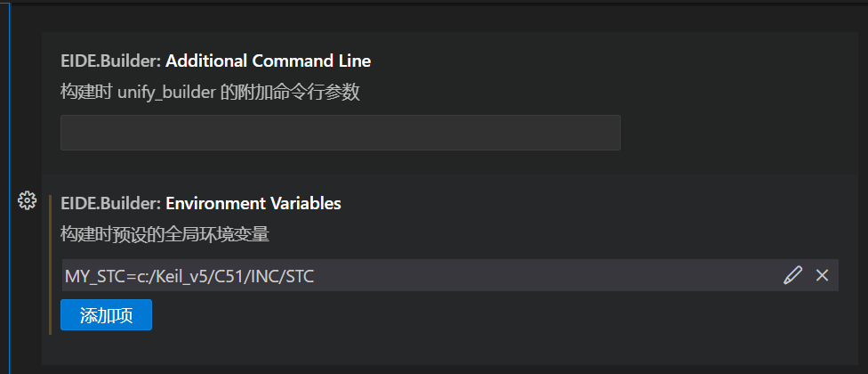This screenshot has height=374, width=868.
Task: Click the Additional Command Line setting title
Action: (x=268, y=61)
